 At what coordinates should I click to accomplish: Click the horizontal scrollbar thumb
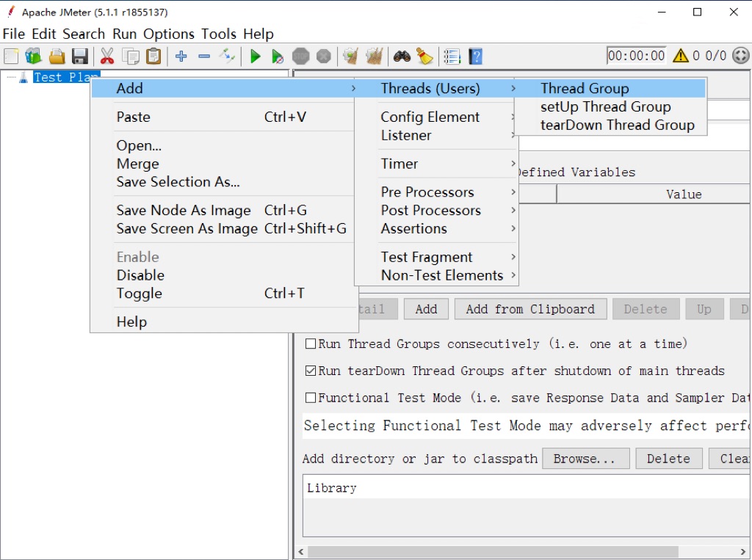[493, 552]
